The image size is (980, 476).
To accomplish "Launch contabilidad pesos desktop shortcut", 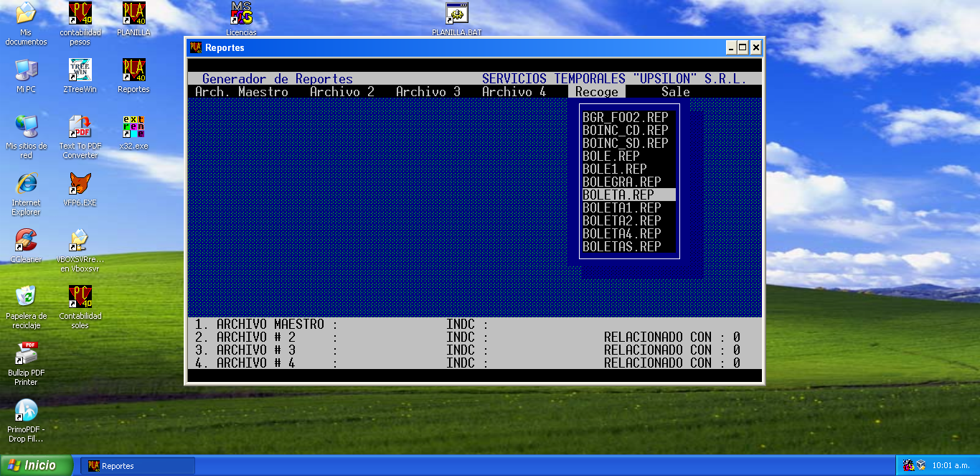I will [x=80, y=24].
